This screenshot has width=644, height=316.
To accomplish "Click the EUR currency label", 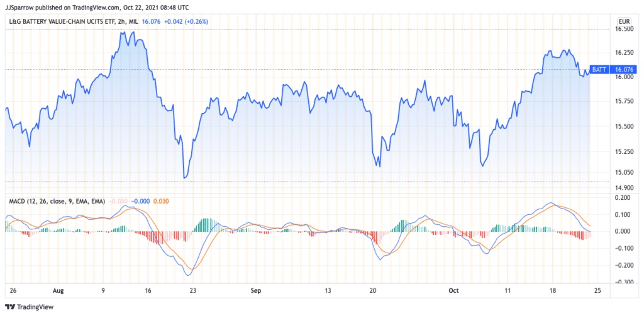I will tap(623, 21).
